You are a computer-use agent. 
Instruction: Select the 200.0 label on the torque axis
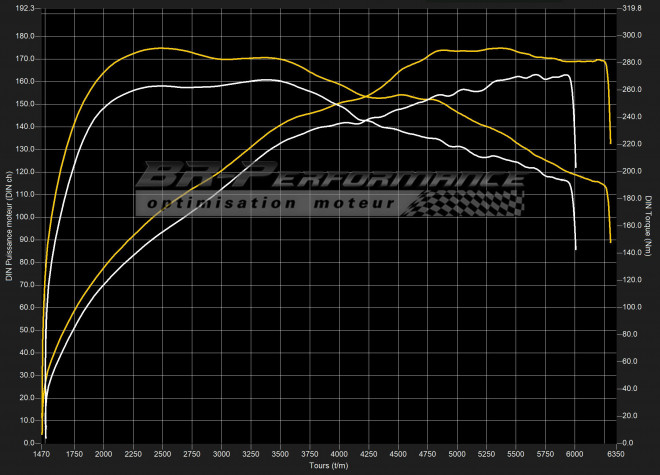coord(632,171)
